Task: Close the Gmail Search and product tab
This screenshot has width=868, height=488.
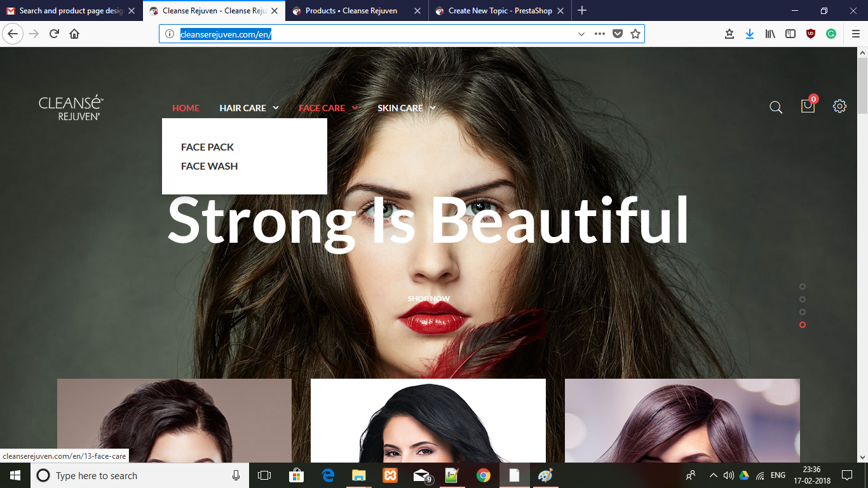Action: [132, 11]
